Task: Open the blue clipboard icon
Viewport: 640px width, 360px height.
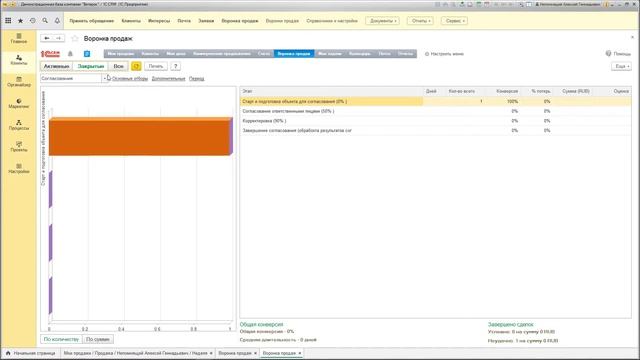Action: (x=87, y=53)
